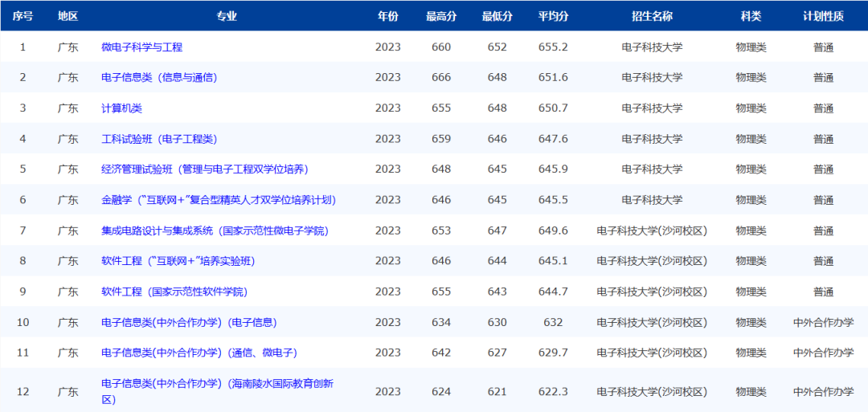Open the 集成电路设计与集成系统 link
The image size is (868, 412).
(x=215, y=230)
